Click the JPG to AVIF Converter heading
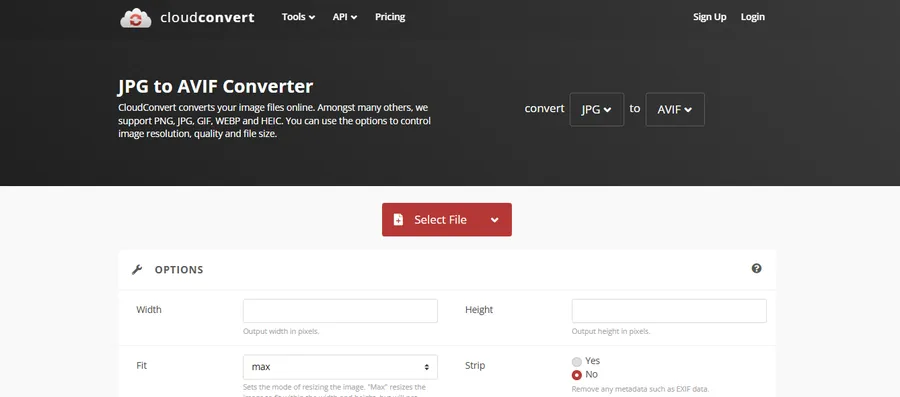Viewport: 900px width, 397px height. coord(215,87)
